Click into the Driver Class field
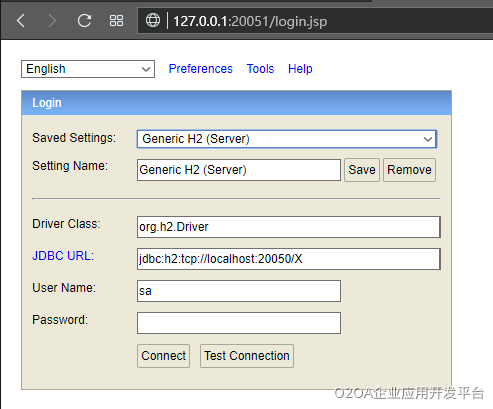493x409 pixels. click(x=289, y=227)
